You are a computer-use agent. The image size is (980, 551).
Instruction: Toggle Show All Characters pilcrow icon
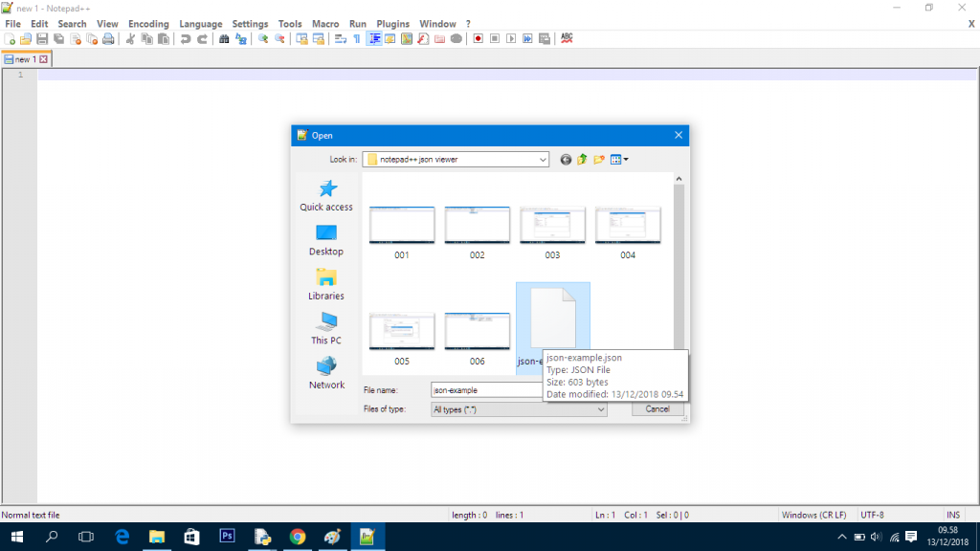pos(357,39)
